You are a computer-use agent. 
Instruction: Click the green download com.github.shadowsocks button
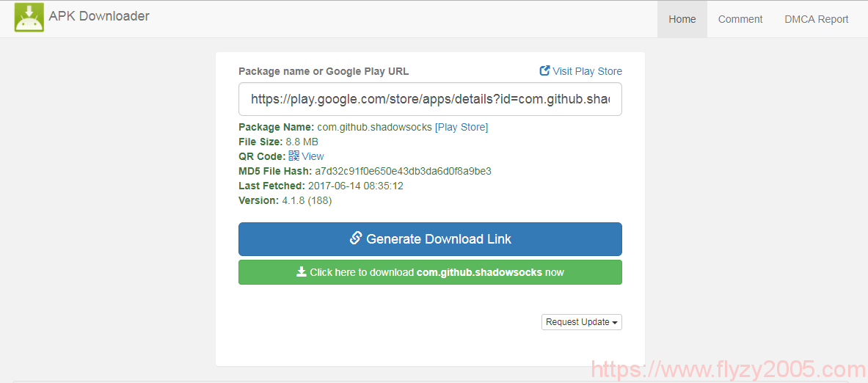click(x=430, y=272)
